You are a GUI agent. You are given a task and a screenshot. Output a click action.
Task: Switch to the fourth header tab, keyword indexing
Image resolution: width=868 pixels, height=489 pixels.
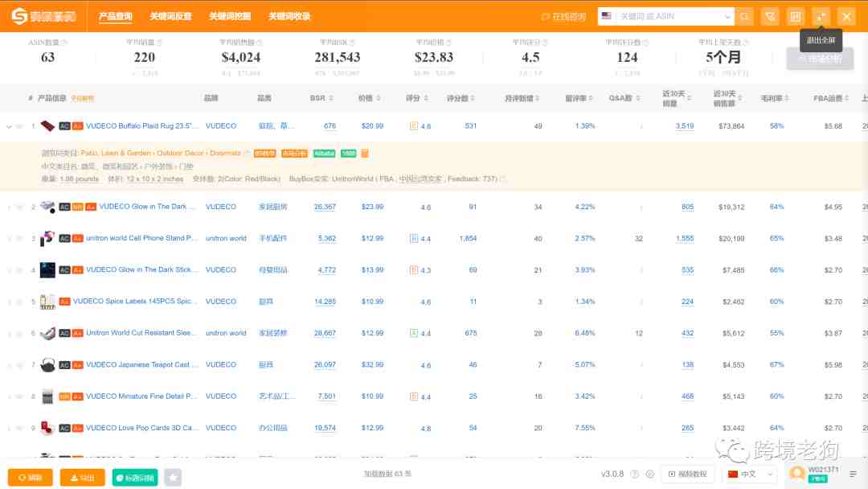(x=289, y=17)
